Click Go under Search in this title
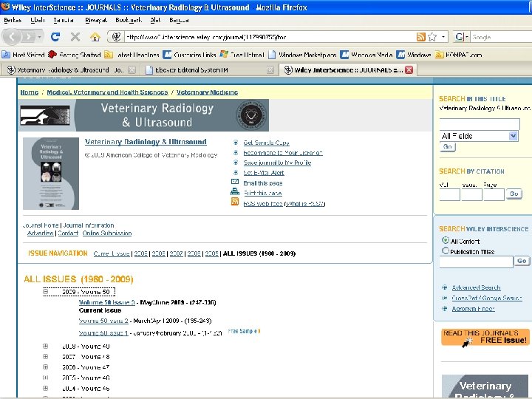This screenshot has width=532, height=399. click(448, 146)
